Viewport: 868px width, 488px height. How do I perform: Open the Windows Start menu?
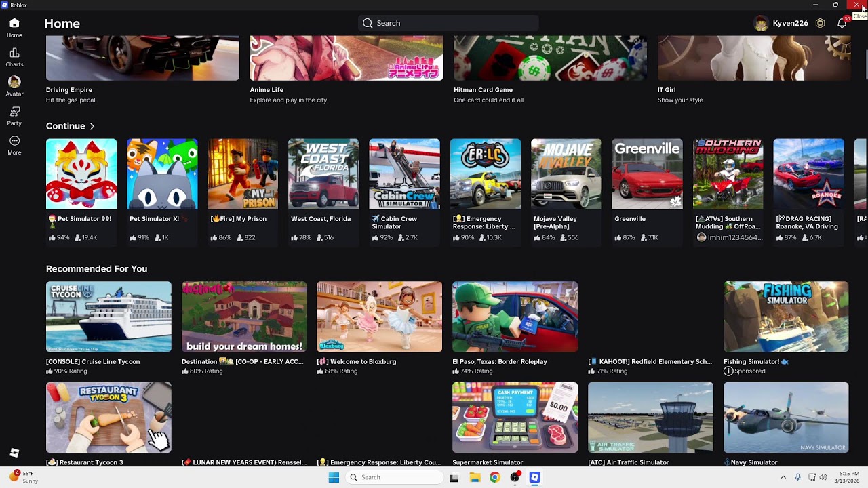click(334, 477)
